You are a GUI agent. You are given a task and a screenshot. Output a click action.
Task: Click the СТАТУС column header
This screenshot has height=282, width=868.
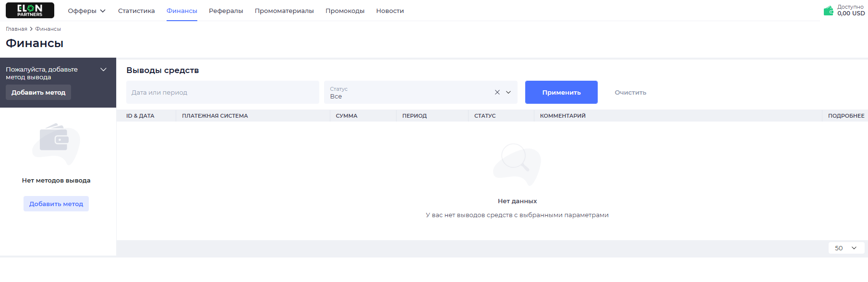tap(485, 116)
